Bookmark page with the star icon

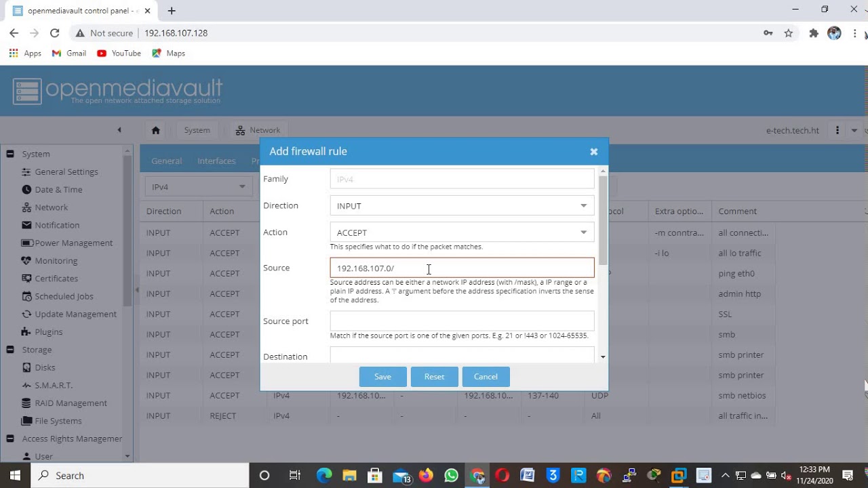pos(788,33)
